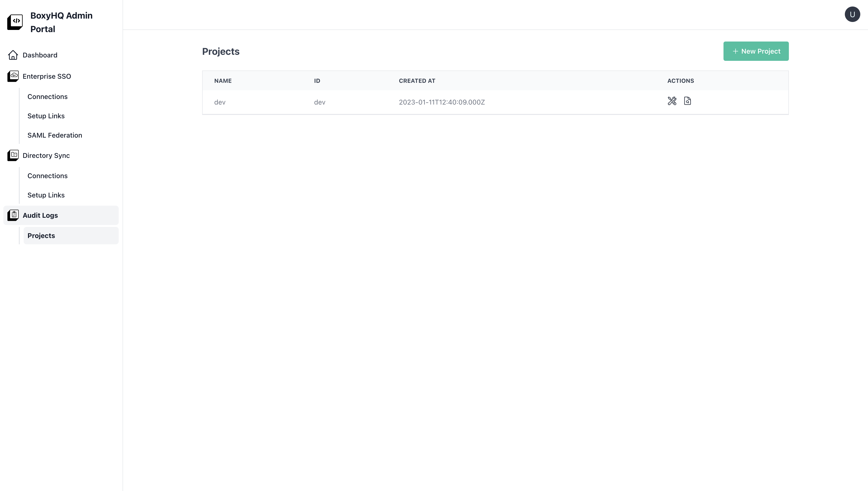This screenshot has height=491, width=868.
Task: Open Directory Sync Setup Links
Action: (x=46, y=195)
